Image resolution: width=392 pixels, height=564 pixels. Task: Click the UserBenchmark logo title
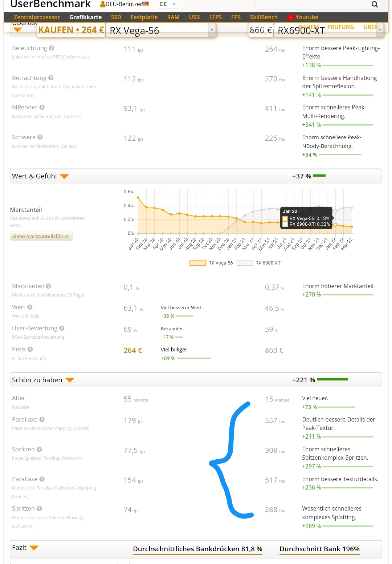pyautogui.click(x=50, y=4)
